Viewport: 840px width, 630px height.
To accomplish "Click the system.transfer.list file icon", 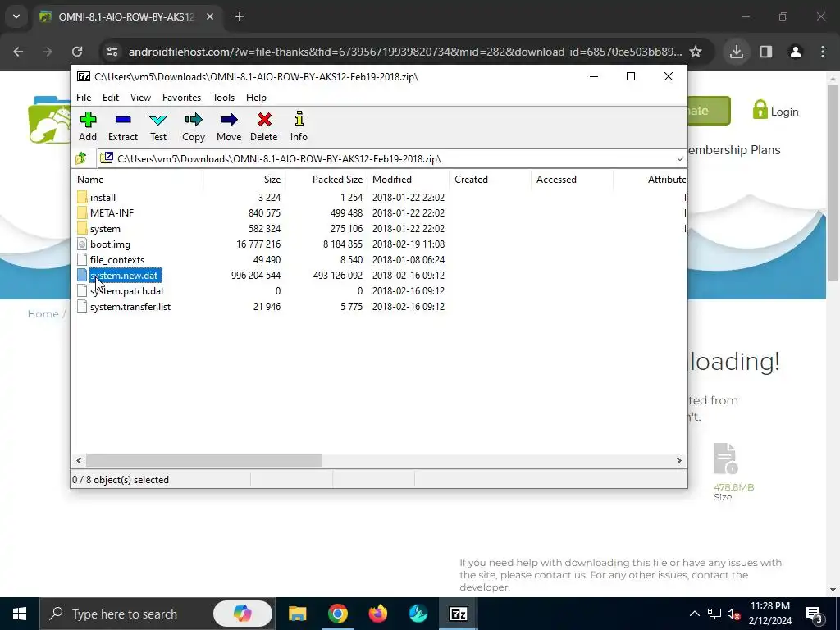I will pyautogui.click(x=82, y=307).
